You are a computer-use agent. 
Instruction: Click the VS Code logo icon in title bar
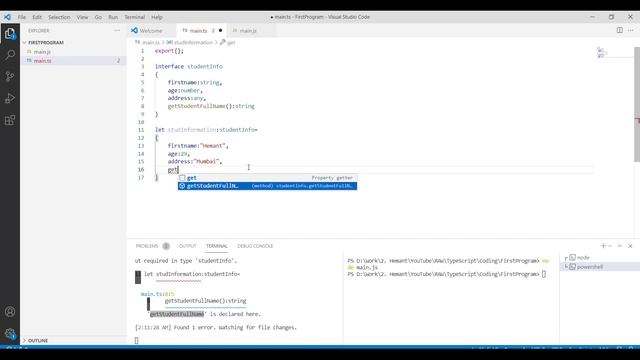click(x=7, y=17)
